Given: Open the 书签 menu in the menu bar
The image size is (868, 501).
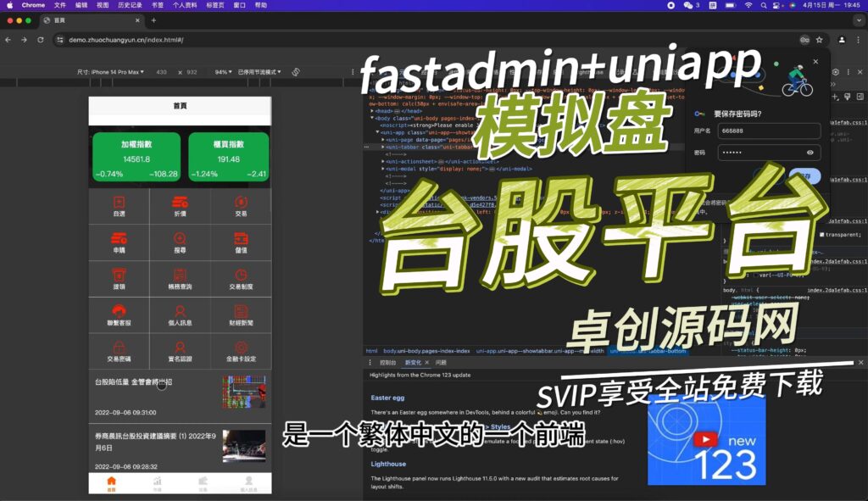Looking at the screenshot, I should click(157, 5).
